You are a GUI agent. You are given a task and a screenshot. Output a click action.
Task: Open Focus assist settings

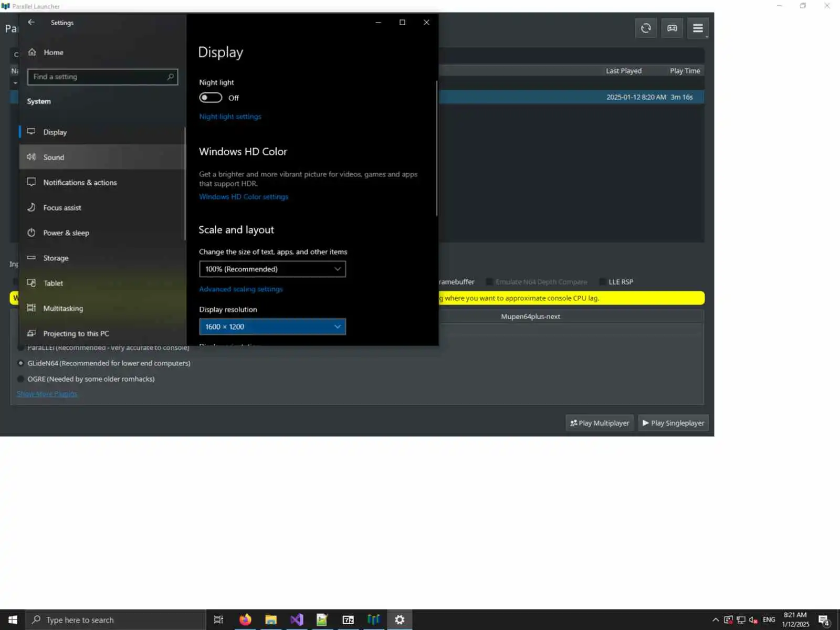pyautogui.click(x=102, y=207)
